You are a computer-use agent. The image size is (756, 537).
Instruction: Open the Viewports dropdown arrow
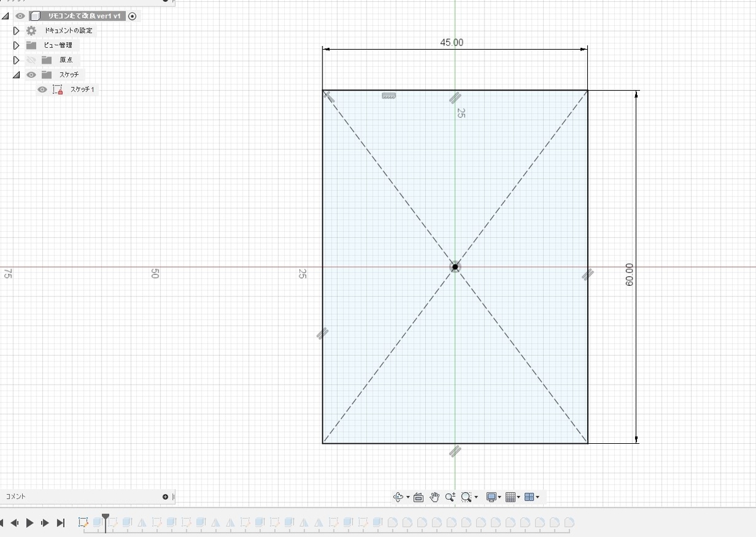tap(537, 497)
